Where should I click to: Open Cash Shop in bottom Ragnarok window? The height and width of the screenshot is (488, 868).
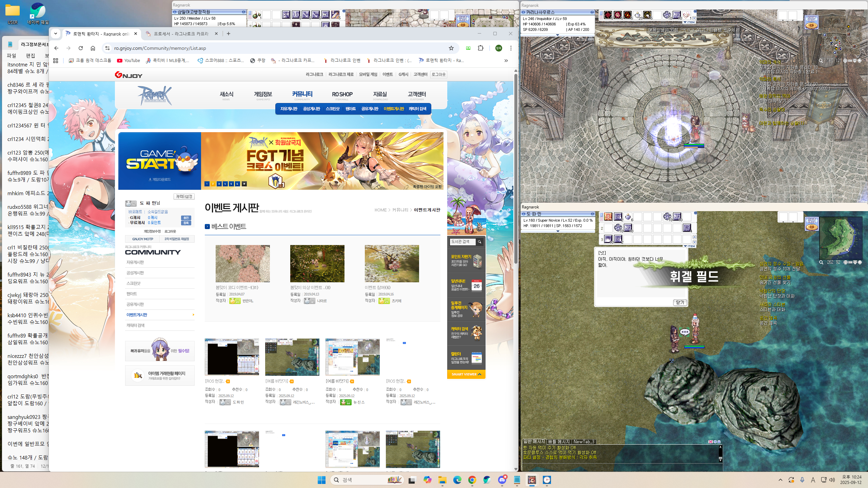click(811, 224)
